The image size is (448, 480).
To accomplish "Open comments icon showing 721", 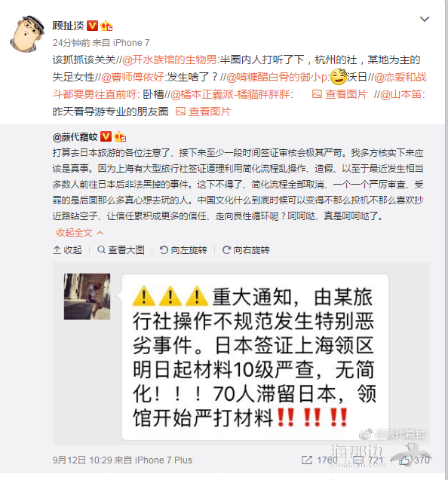I will pos(368,460).
